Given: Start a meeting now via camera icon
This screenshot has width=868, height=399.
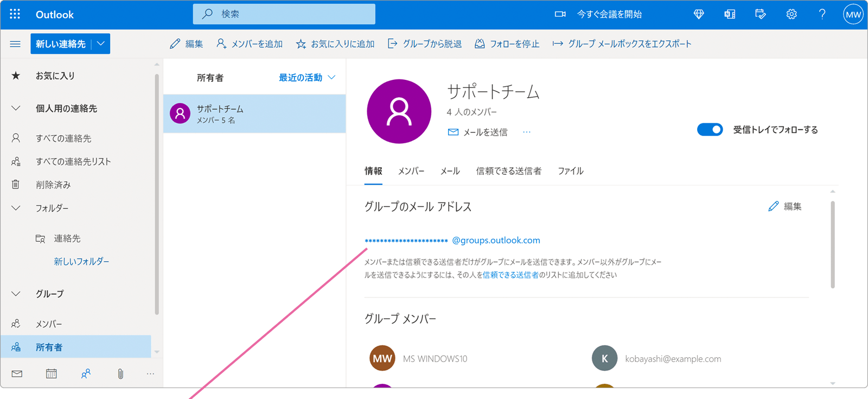Looking at the screenshot, I should point(560,14).
